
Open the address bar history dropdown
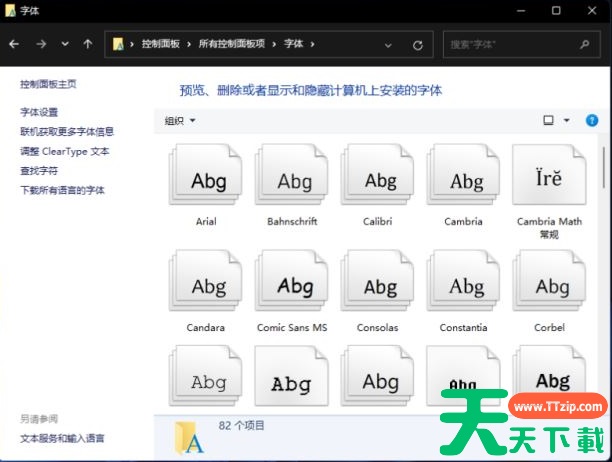[388, 45]
